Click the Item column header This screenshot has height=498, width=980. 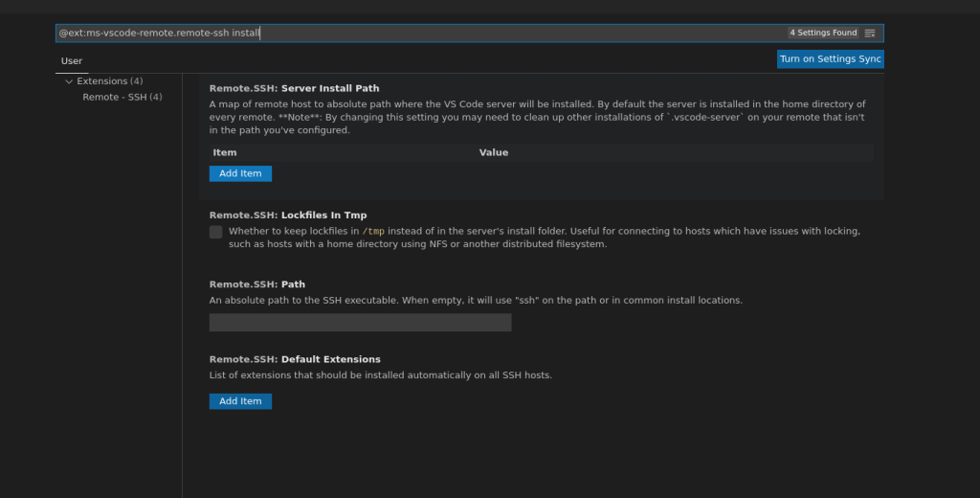coord(225,152)
